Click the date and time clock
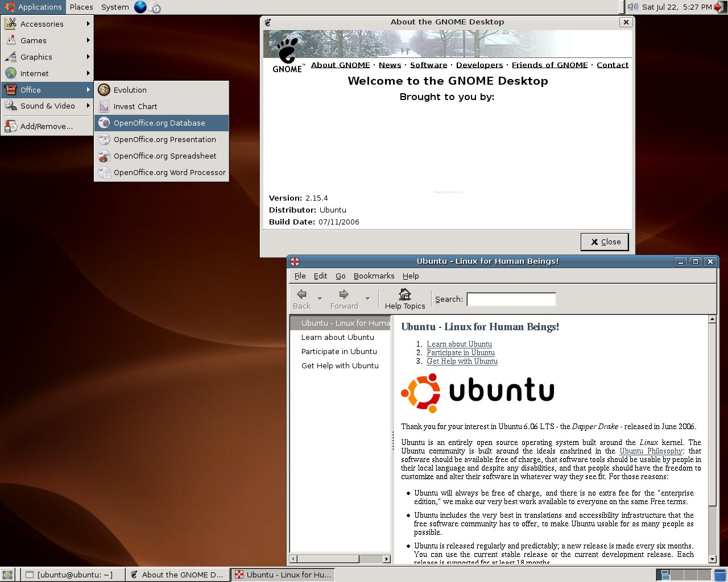728x582 pixels. (677, 7)
